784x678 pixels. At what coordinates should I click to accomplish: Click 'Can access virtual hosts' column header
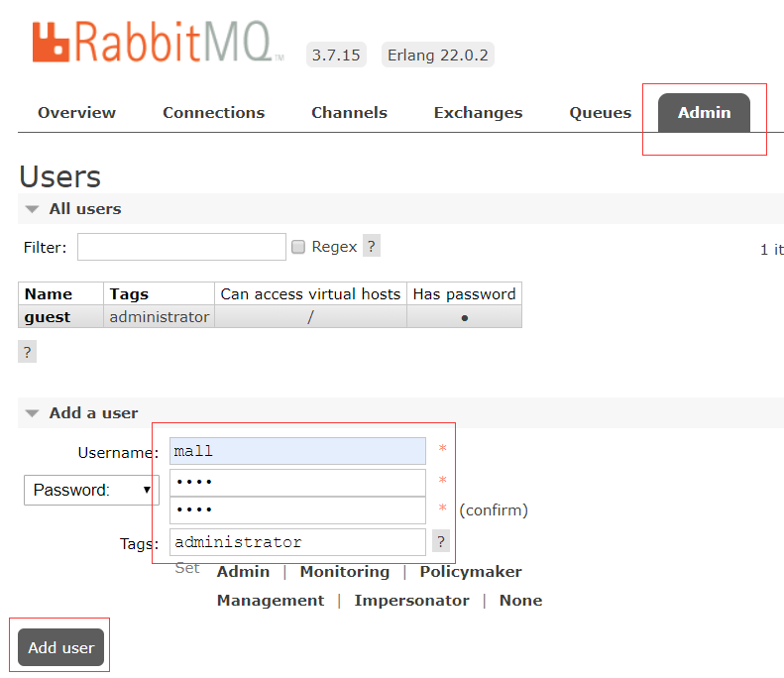pos(310,294)
